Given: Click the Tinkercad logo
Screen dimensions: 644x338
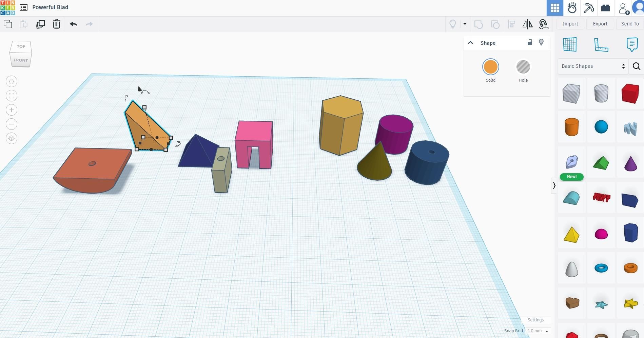Looking at the screenshot, I should (x=7, y=7).
